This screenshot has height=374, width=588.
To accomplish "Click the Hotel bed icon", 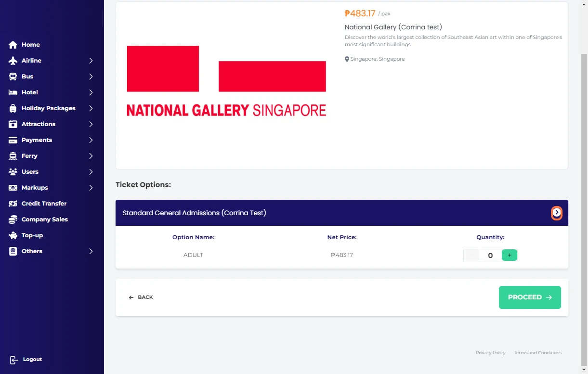I will [x=13, y=92].
